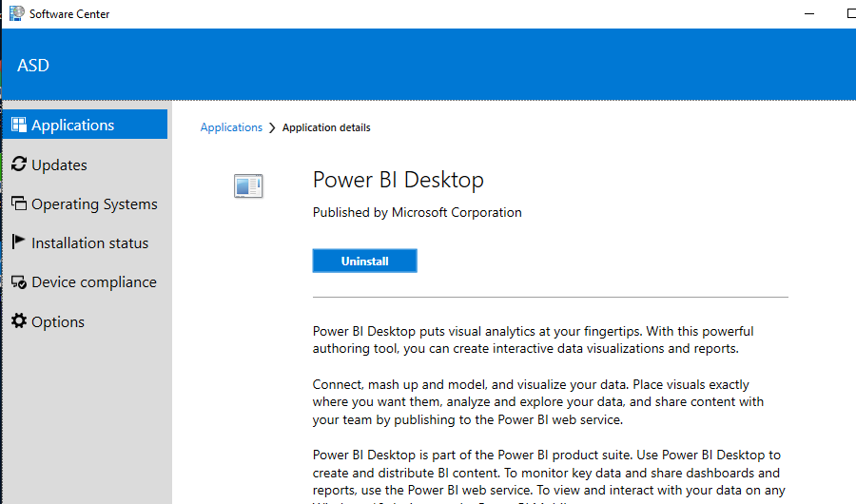Click the Application details breadcrumb text
856x504 pixels.
pos(326,127)
